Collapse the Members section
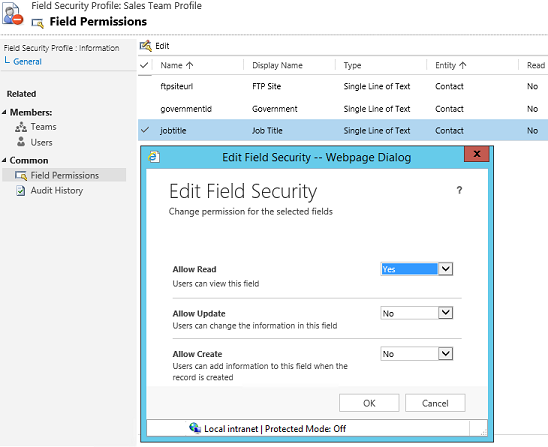Viewport: 548px width, 447px height. point(4,112)
